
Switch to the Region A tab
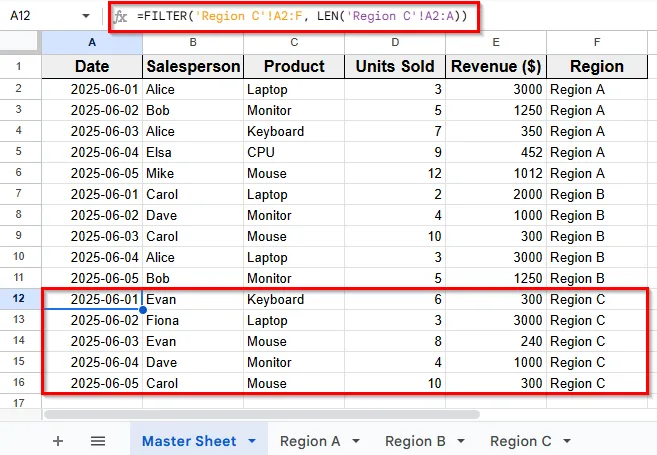coord(310,441)
